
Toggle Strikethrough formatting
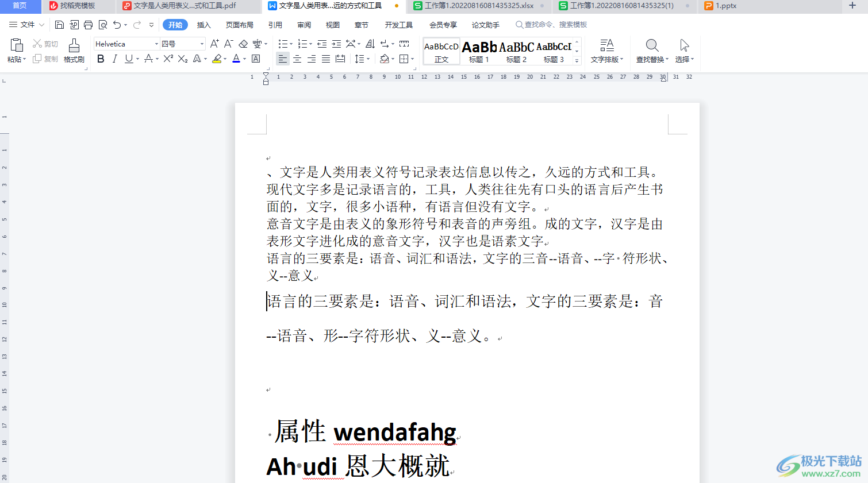click(149, 59)
